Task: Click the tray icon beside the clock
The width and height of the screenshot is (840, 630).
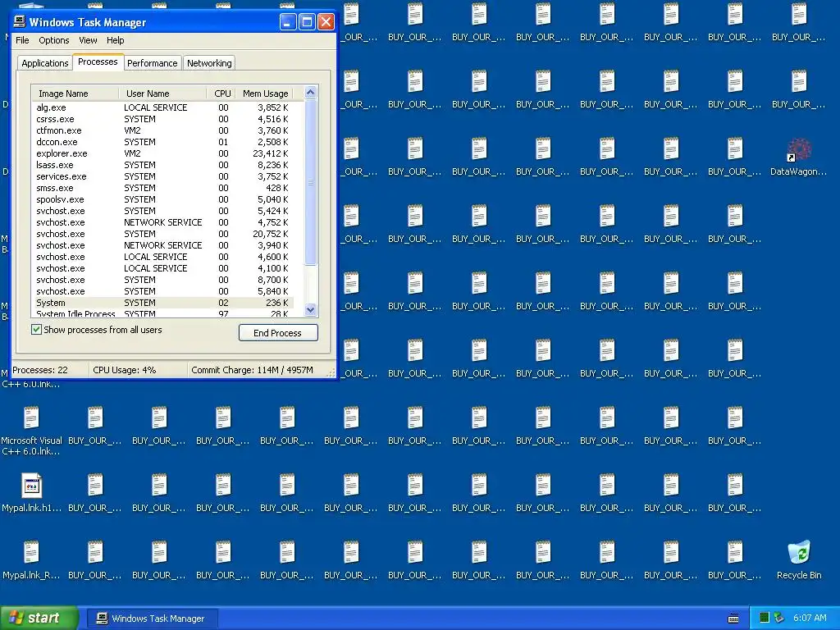Action: [x=779, y=619]
